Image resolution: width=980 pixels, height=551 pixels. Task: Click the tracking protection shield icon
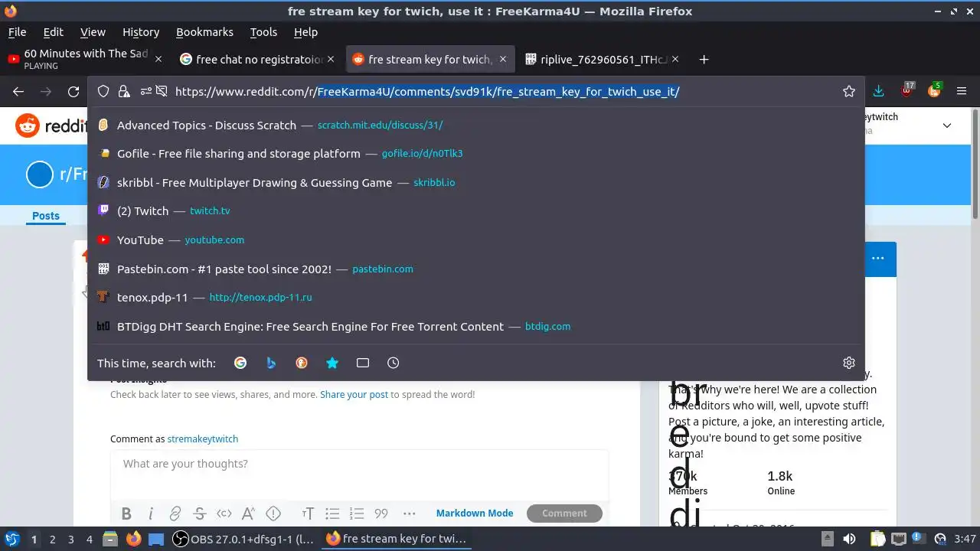pos(103,91)
